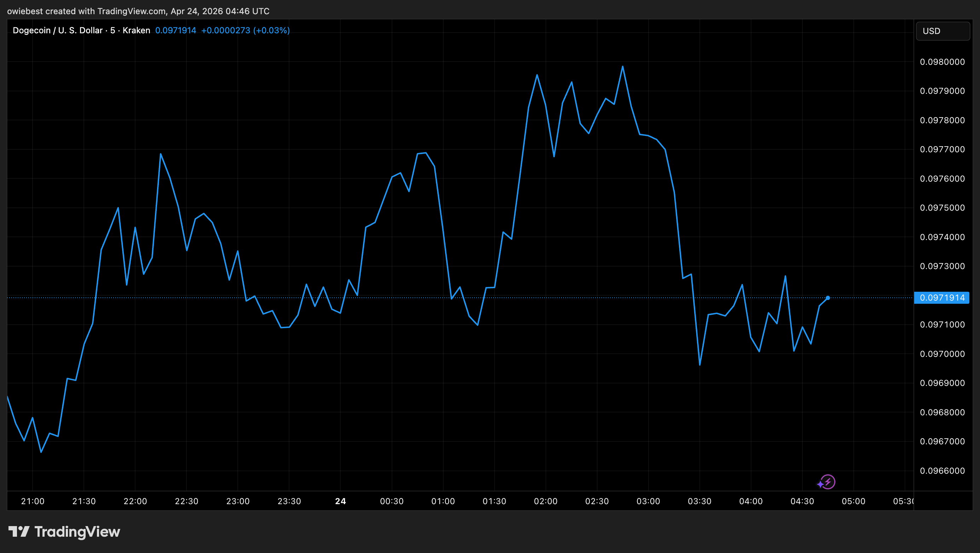Click the TradingView logo icon
This screenshot has height=553, width=980.
(19, 531)
